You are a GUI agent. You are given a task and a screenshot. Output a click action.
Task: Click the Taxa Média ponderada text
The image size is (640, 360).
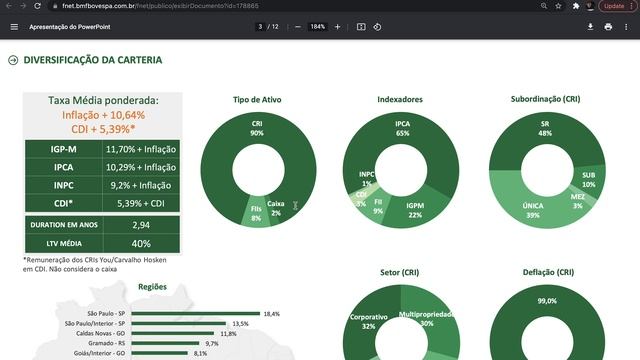103,100
